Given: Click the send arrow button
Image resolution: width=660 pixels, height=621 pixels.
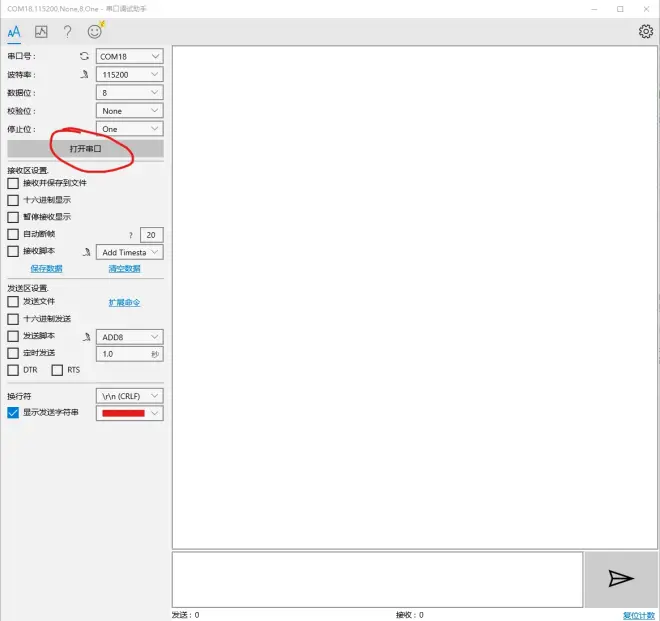Looking at the screenshot, I should (x=621, y=578).
